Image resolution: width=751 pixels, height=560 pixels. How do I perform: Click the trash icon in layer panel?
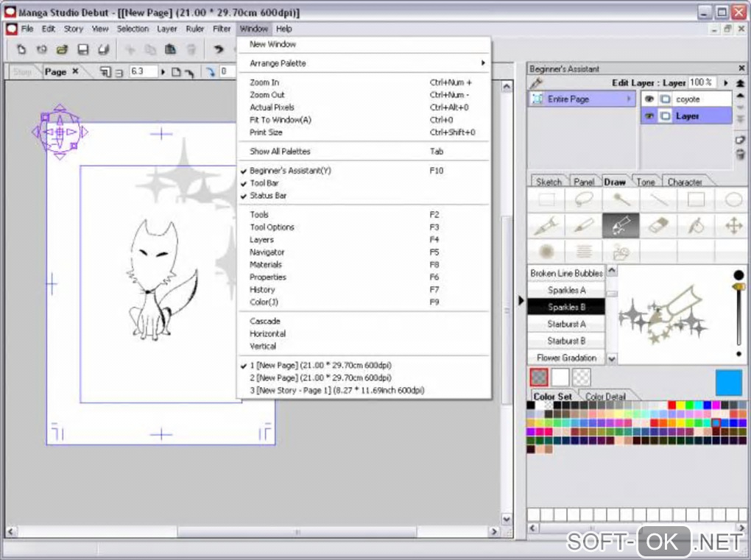pos(740,154)
